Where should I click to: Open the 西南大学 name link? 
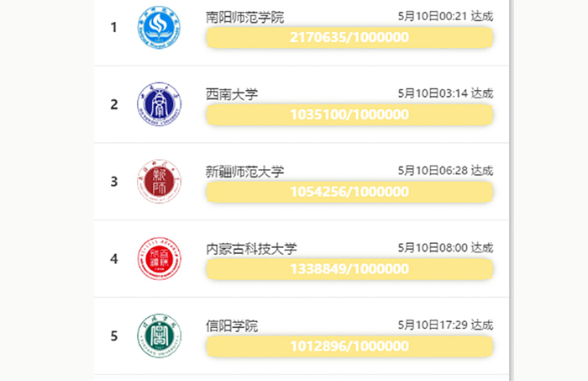tap(232, 94)
